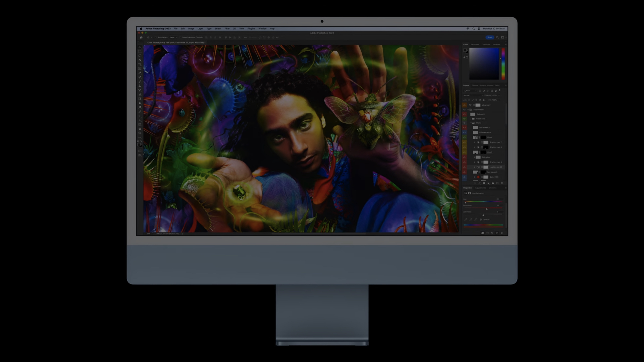Select the Brush tool
644x362 pixels.
tap(140, 81)
